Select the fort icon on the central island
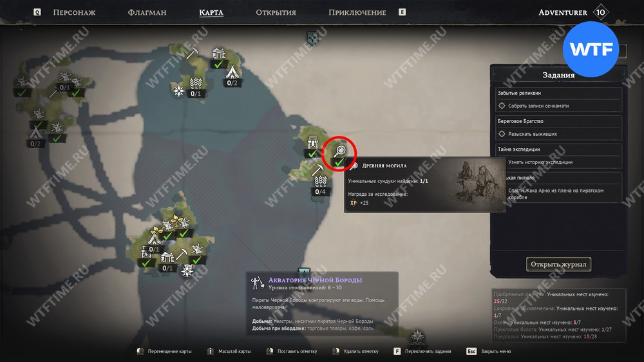Screen dimensions: 644x362 [x=313, y=142]
